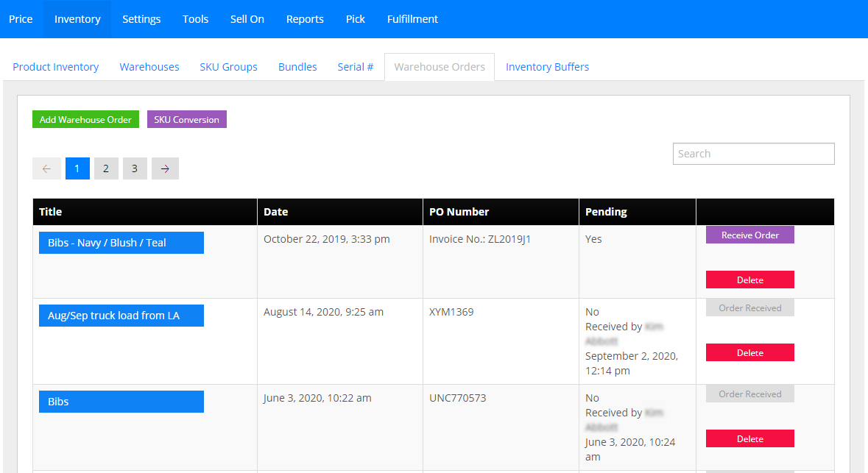Image resolution: width=868 pixels, height=473 pixels.
Task: Delete the Bibs - Navy / Blush / Teal order
Action: click(x=750, y=280)
